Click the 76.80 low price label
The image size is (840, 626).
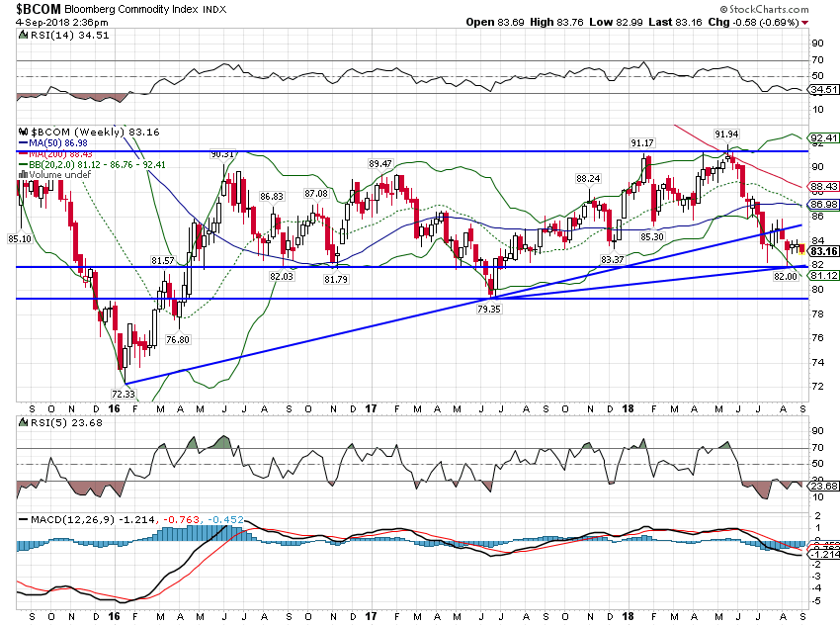tap(177, 339)
